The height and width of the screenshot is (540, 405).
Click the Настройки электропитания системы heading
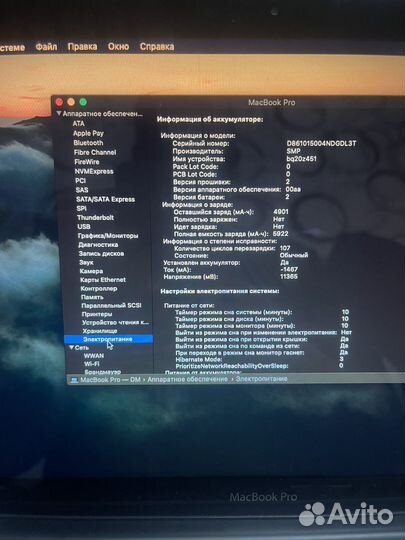point(220,291)
